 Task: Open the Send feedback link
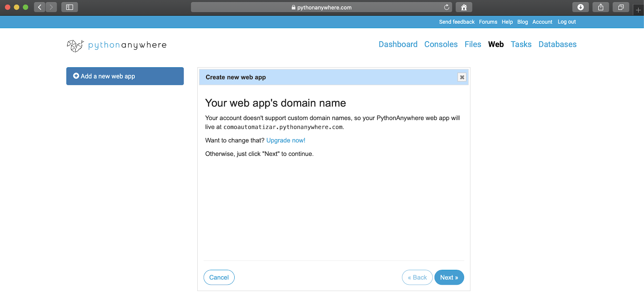click(x=457, y=22)
